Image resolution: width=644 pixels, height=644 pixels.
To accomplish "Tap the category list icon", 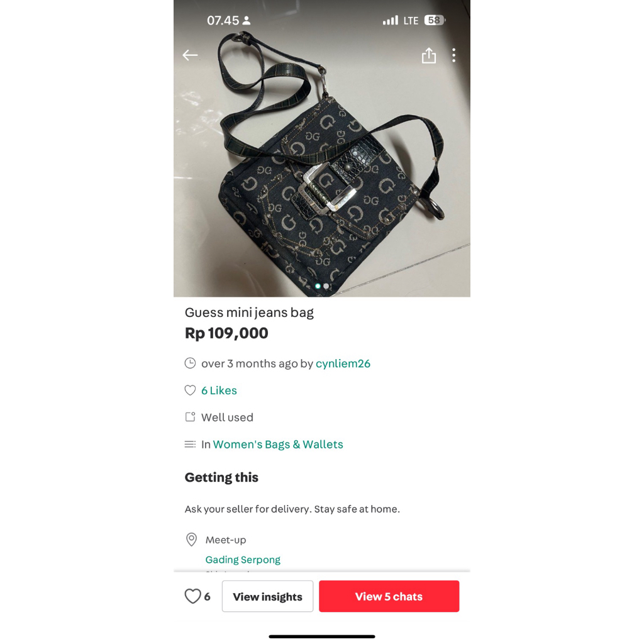I will tap(190, 444).
